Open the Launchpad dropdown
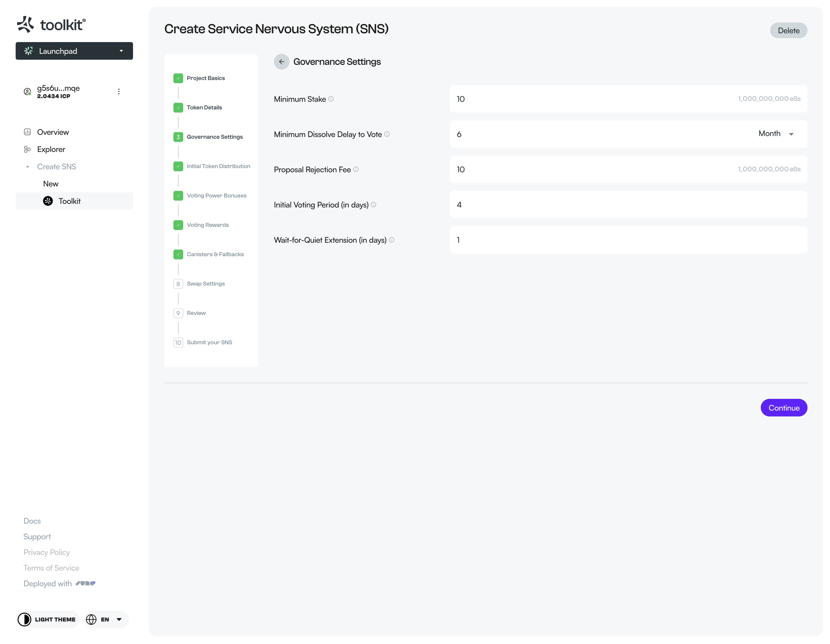 74,51
